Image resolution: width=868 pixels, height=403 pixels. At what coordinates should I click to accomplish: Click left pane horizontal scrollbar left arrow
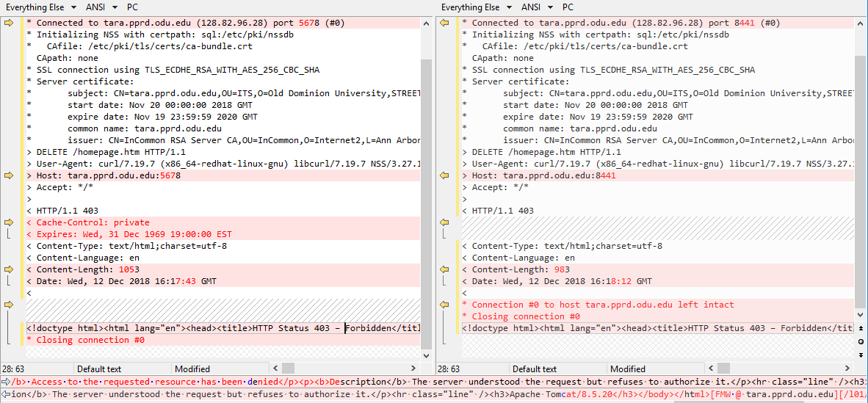click(x=277, y=368)
